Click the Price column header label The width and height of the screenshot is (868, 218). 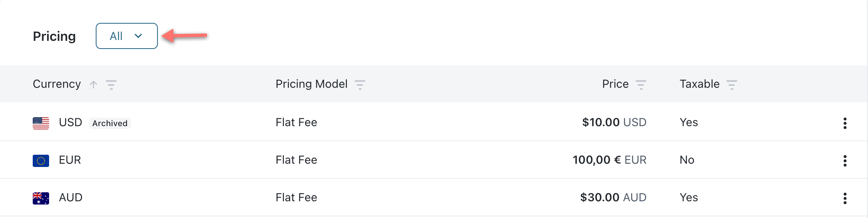coord(615,84)
